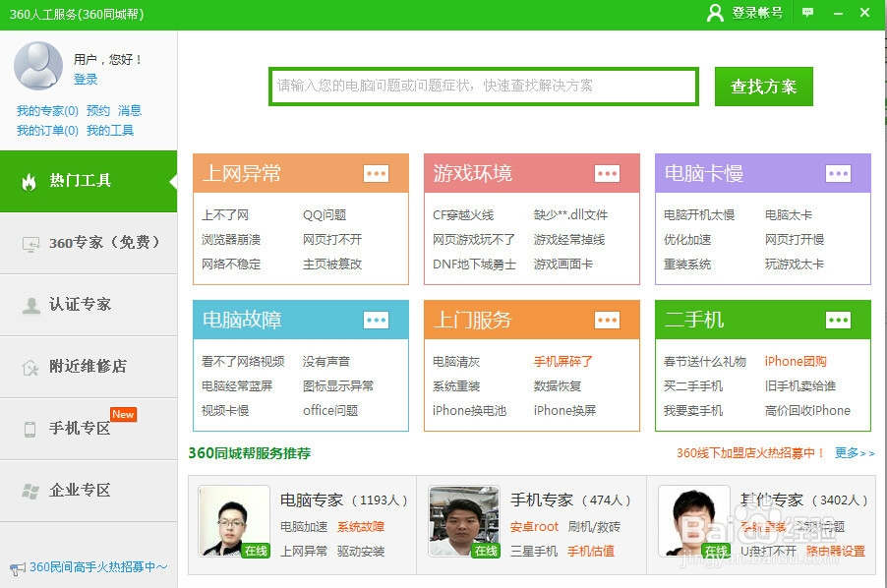The width and height of the screenshot is (887, 588).
Task: Click the 登录帐号 person icon in title bar
Action: point(714,13)
